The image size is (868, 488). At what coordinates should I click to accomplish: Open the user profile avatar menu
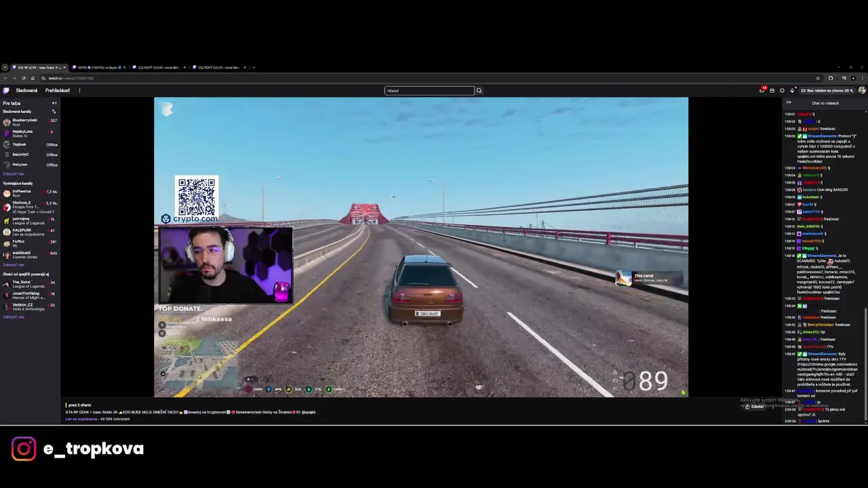[862, 90]
